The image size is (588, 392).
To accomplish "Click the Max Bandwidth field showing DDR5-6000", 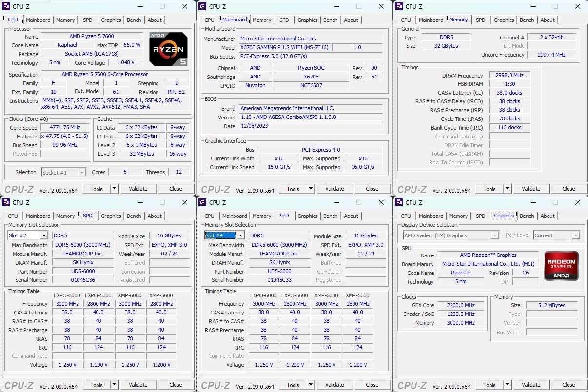I will click(82, 244).
